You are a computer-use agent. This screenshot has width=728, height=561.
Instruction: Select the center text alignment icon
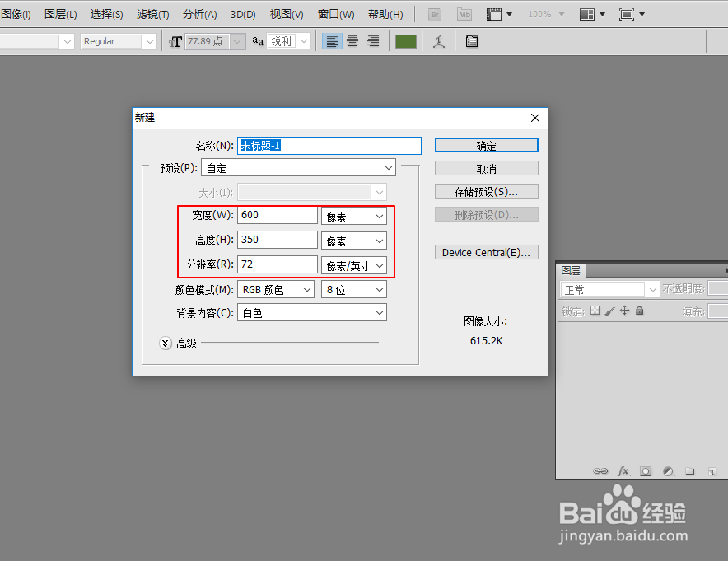pos(352,40)
